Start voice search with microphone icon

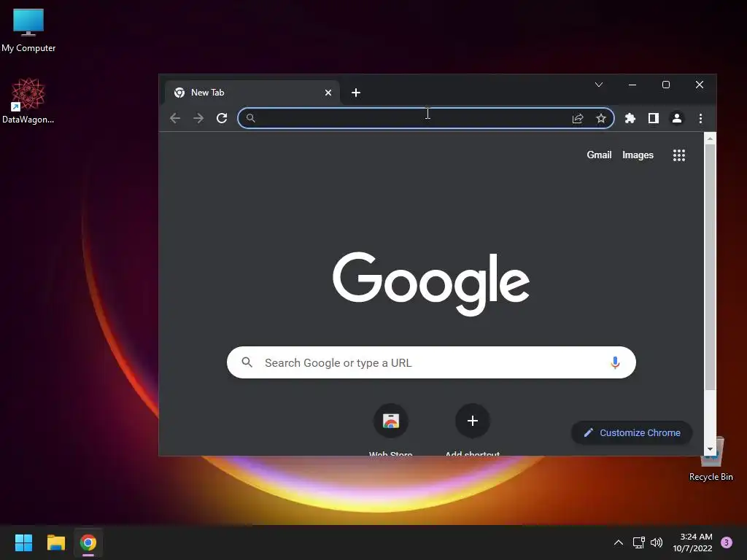[615, 363]
